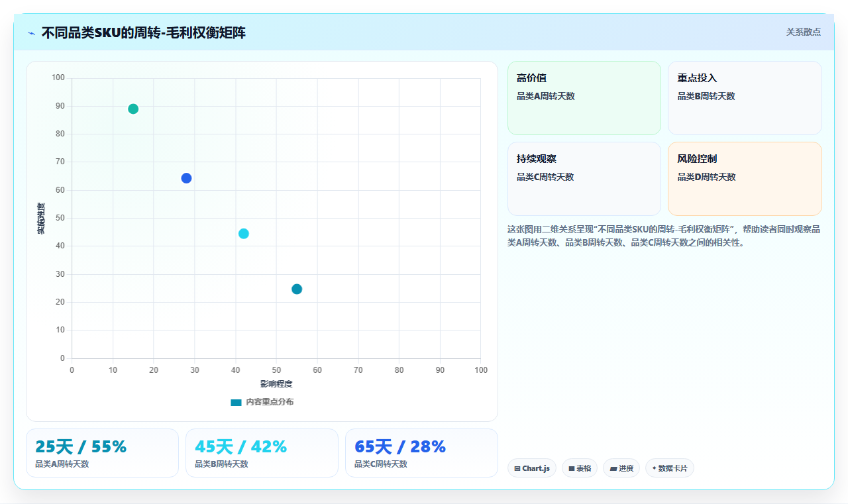Image resolution: width=848 pixels, height=504 pixels.
Task: Click the 25天 / 55% stat card
Action: click(x=102, y=453)
